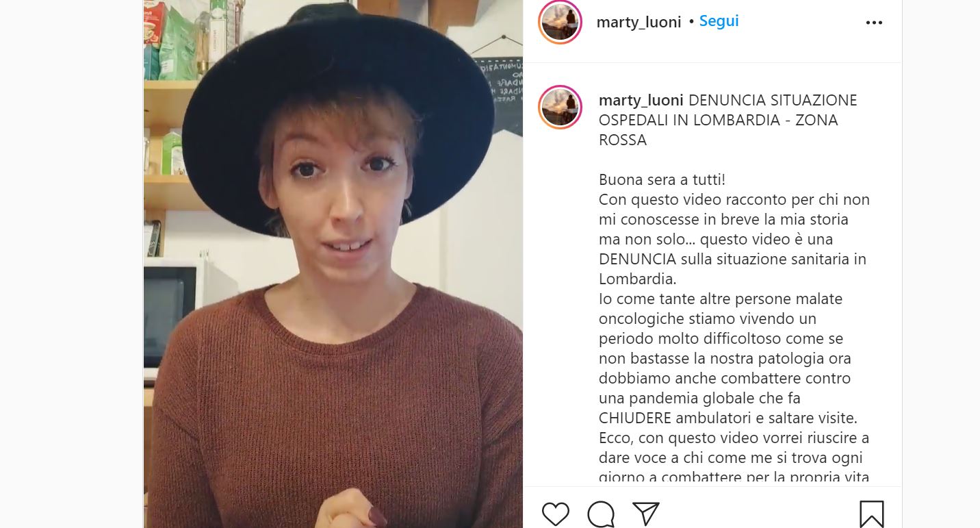Image resolution: width=980 pixels, height=528 pixels.
Task: Open marty_luoni username link in caption
Action: click(x=641, y=100)
